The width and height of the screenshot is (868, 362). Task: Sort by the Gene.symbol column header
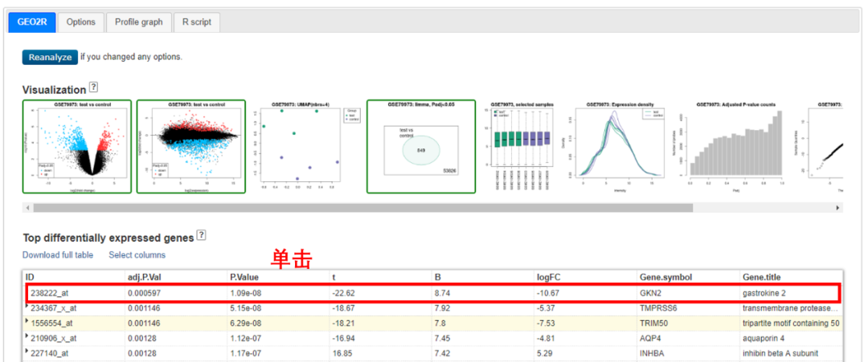click(x=687, y=276)
